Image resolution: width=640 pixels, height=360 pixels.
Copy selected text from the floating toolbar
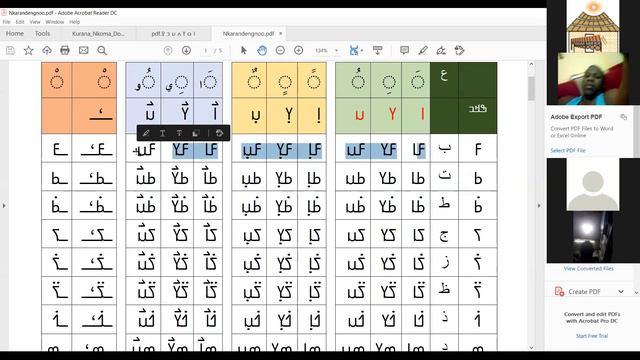[x=196, y=133]
